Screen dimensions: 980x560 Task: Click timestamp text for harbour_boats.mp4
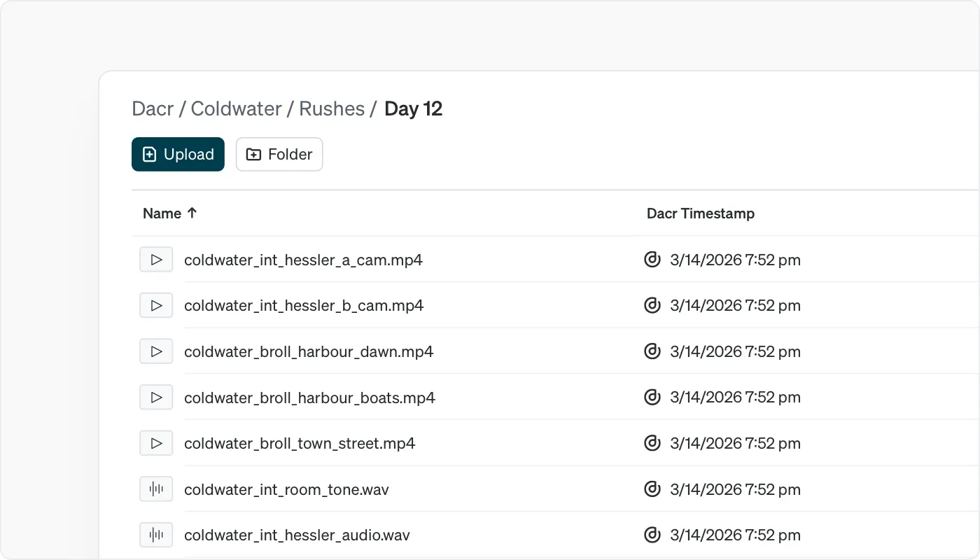tap(735, 398)
